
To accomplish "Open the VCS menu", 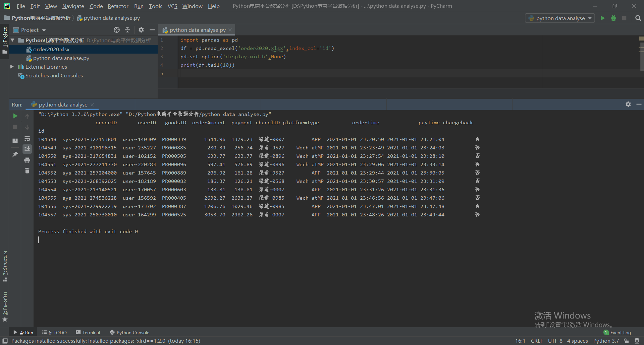I will (x=172, y=6).
